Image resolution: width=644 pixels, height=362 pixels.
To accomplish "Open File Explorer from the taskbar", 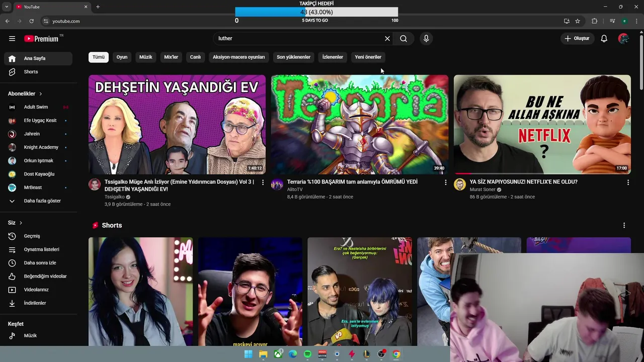I will (x=263, y=354).
